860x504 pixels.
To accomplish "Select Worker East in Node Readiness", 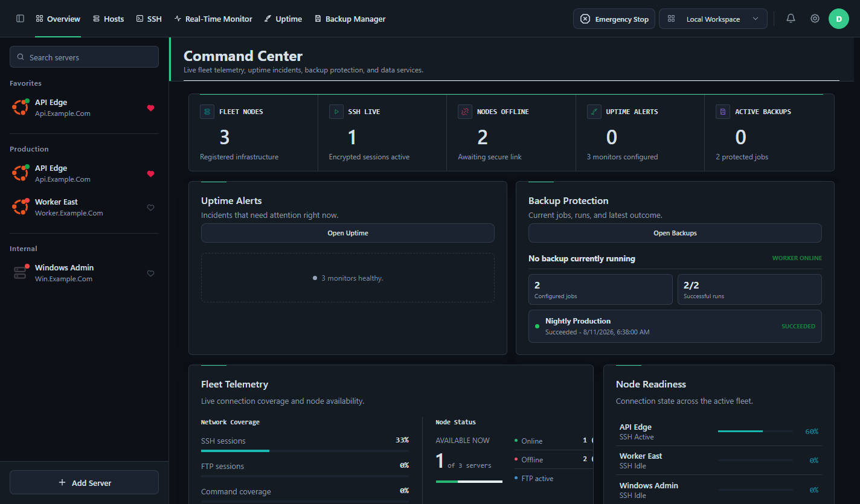I will [719, 461].
